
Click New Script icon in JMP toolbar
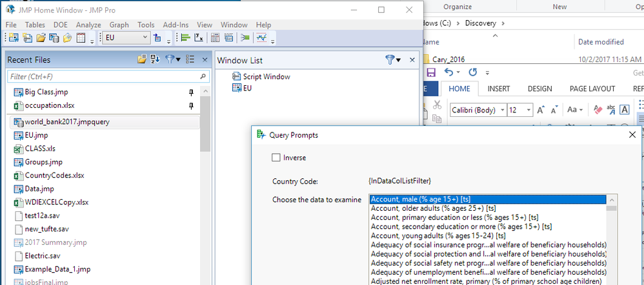(28, 38)
